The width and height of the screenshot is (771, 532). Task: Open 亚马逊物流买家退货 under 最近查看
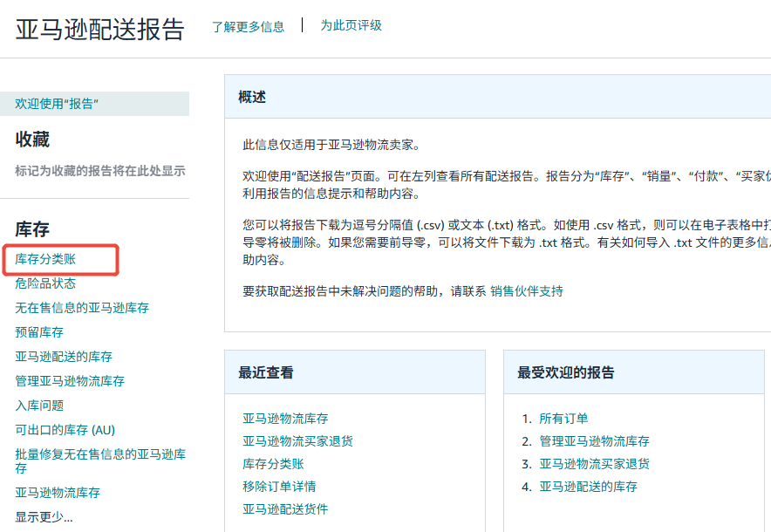pos(297,441)
